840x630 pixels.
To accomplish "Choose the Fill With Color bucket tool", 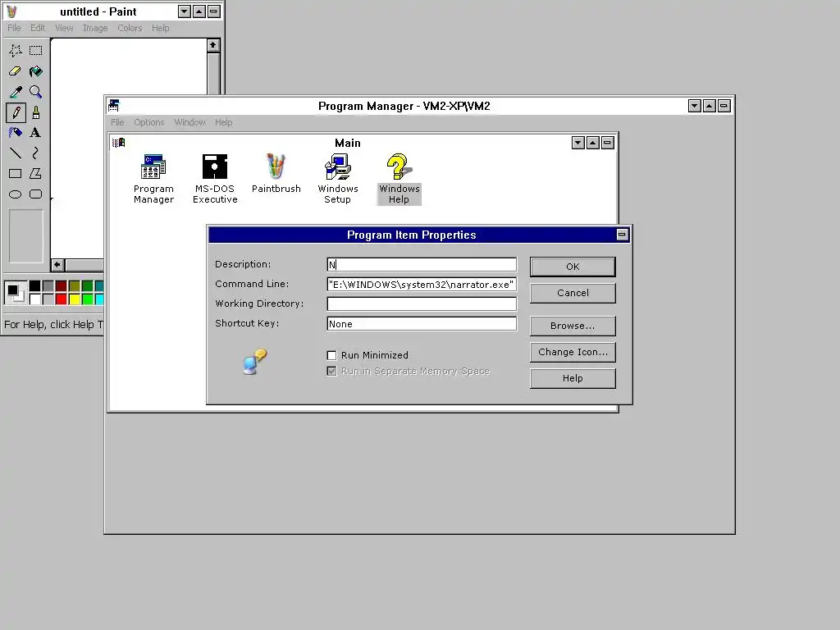I will pos(36,71).
